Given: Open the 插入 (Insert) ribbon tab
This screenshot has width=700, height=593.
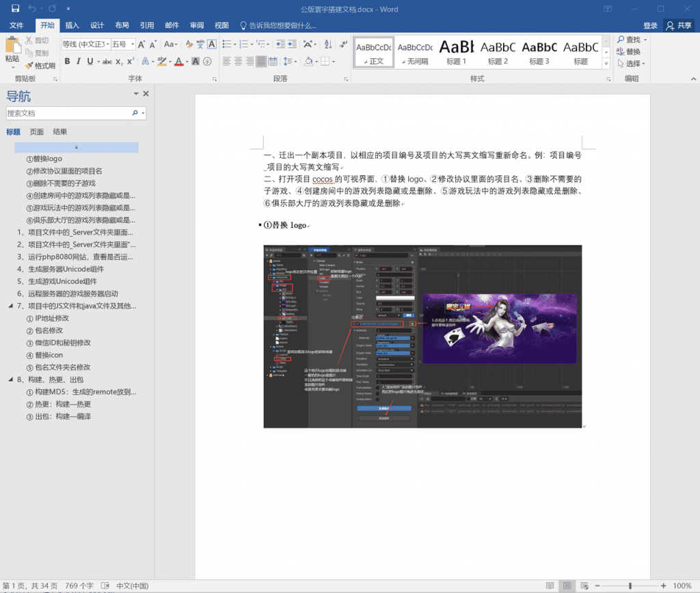Looking at the screenshot, I should [72, 25].
